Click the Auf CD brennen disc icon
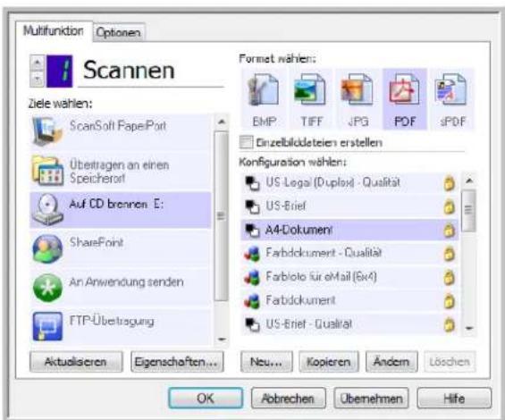Viewport: 505px width, 420px height. (x=47, y=210)
